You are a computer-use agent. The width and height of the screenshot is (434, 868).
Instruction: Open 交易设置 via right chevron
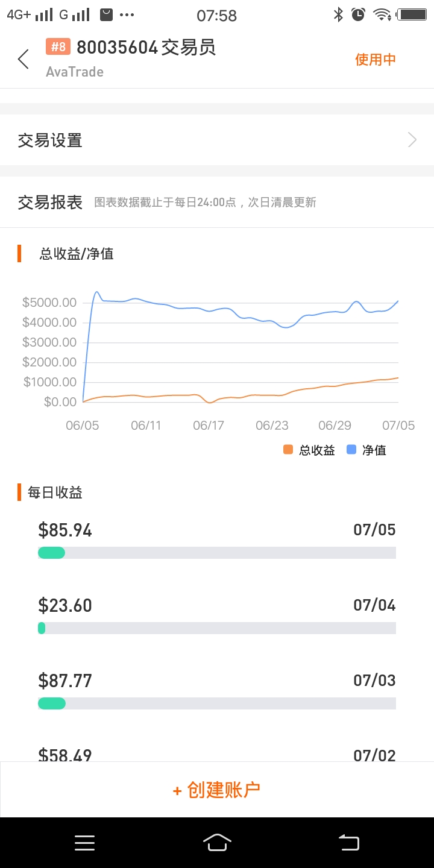tap(412, 140)
